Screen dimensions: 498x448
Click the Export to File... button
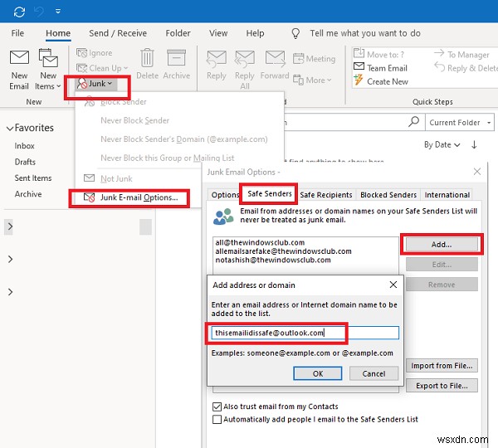pyautogui.click(x=442, y=386)
